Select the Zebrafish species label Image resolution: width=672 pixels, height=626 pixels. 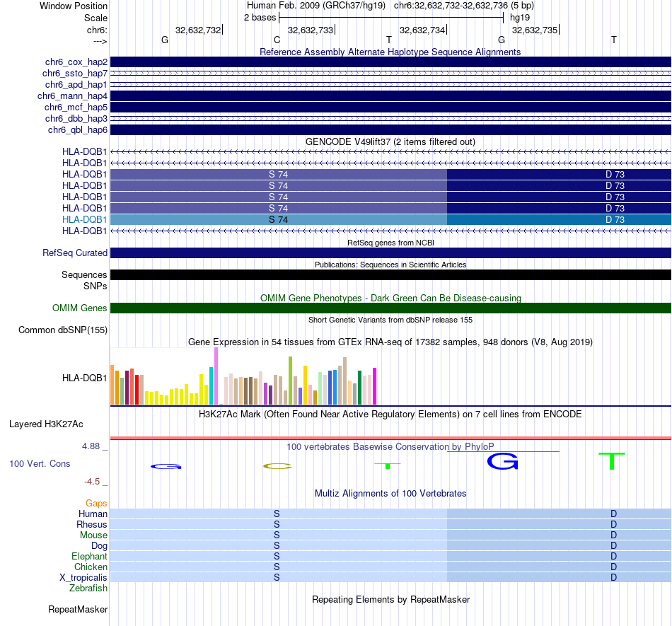[88, 589]
